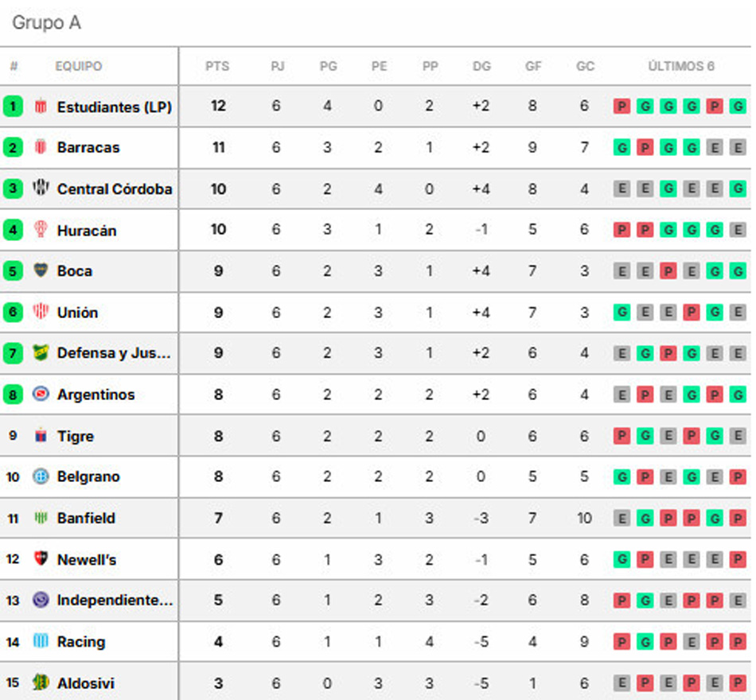Click the Belgrano round crest

click(41, 476)
